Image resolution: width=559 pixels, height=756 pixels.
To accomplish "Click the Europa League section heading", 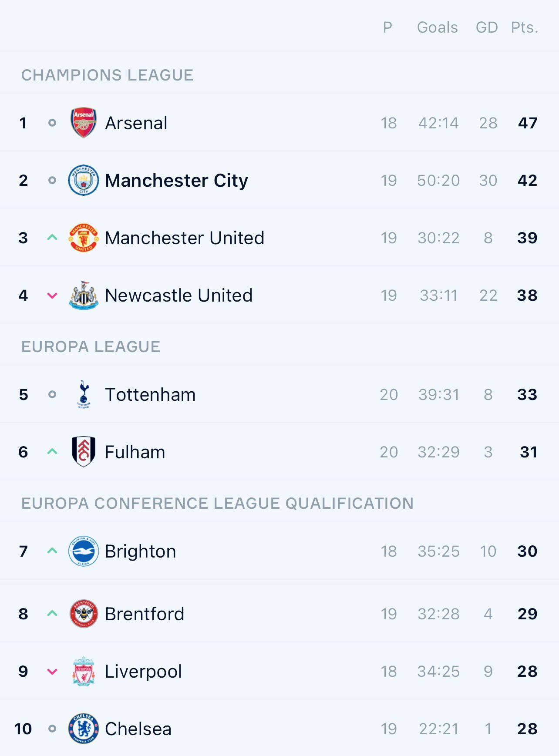I will [91, 347].
